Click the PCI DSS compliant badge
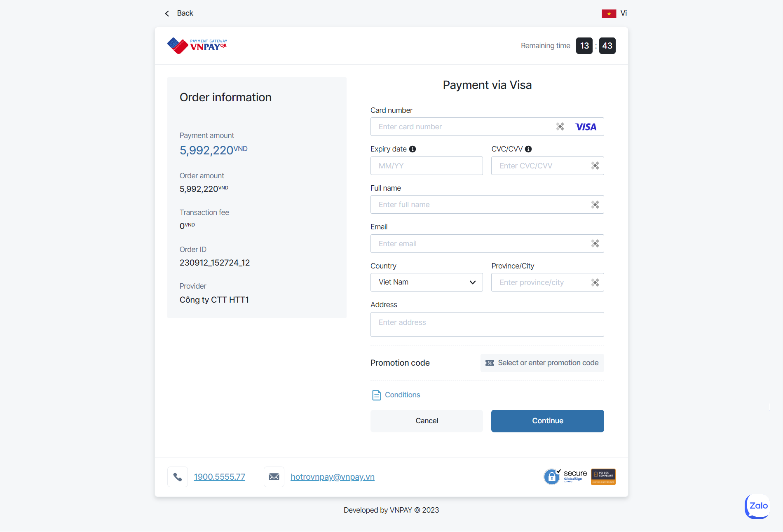The width and height of the screenshot is (783, 532). [x=603, y=477]
